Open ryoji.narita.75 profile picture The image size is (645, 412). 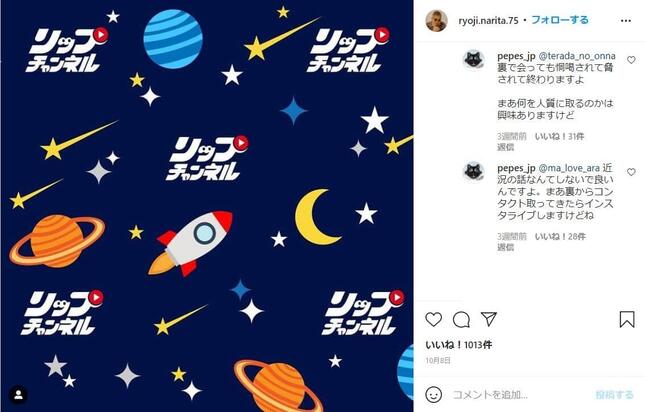[x=436, y=21]
